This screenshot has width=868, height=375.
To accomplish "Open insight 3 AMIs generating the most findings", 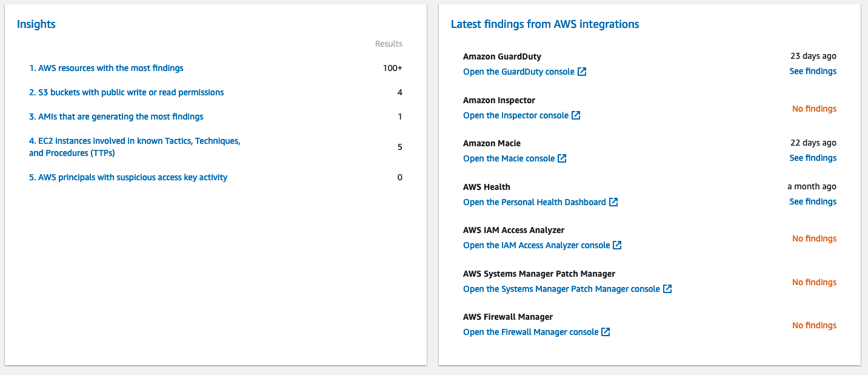I will pos(116,117).
